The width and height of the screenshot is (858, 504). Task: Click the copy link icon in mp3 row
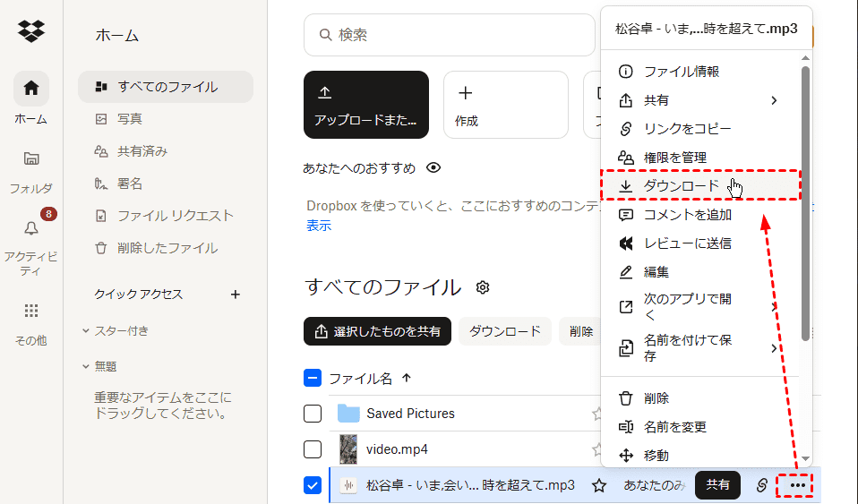(x=762, y=485)
